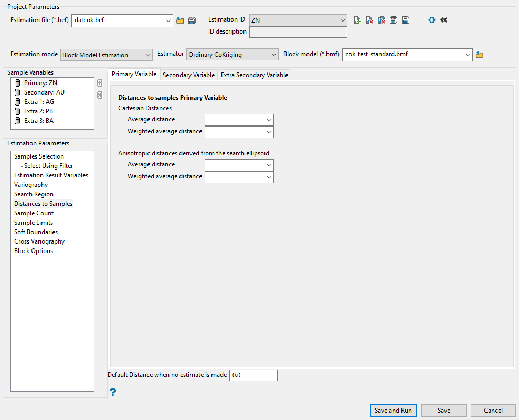This screenshot has height=420, width=519.
Task: Open settings using the blue gear icon
Action: click(x=432, y=20)
